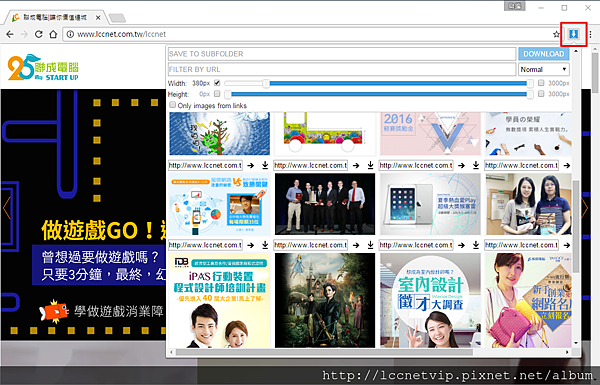Click the popup horizontal scrollbar
Image resolution: width=600 pixels, height=385 pixels.
[324, 352]
